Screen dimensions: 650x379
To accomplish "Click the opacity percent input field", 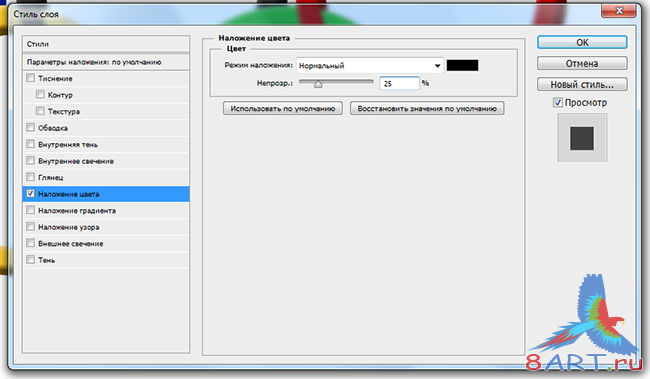I will 399,83.
